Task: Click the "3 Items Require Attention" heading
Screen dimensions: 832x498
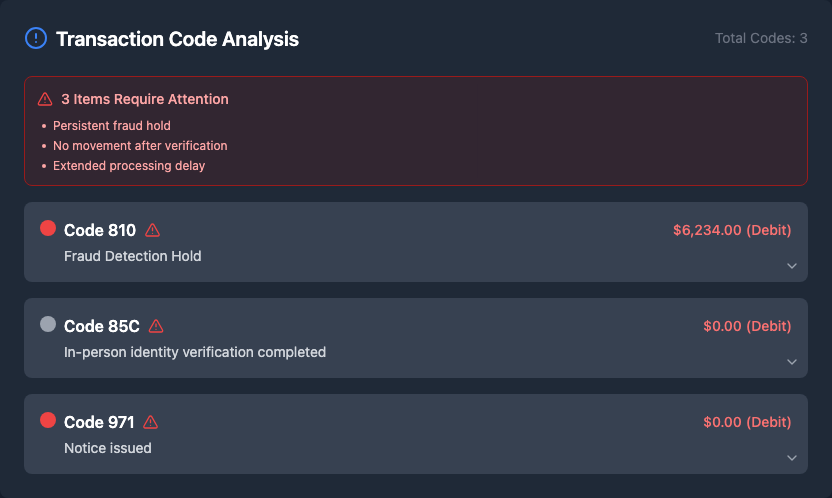Action: pyautogui.click(x=144, y=99)
